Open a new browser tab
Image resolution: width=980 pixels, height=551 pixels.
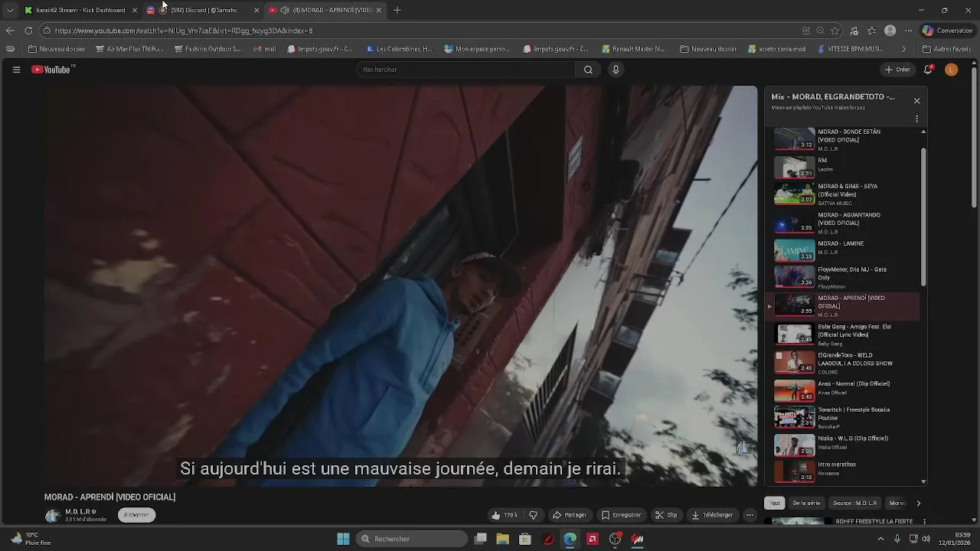pos(397,10)
